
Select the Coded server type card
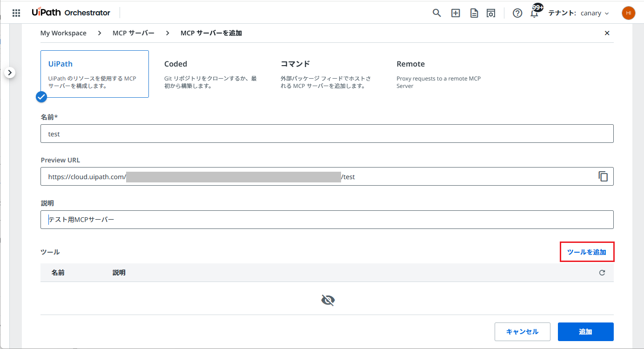pos(211,74)
